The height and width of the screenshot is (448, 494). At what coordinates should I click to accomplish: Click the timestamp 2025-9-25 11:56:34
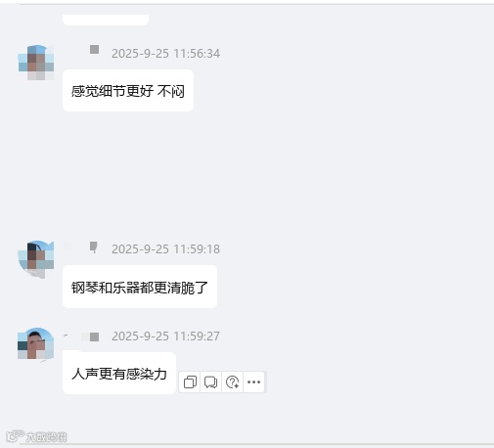pos(165,54)
